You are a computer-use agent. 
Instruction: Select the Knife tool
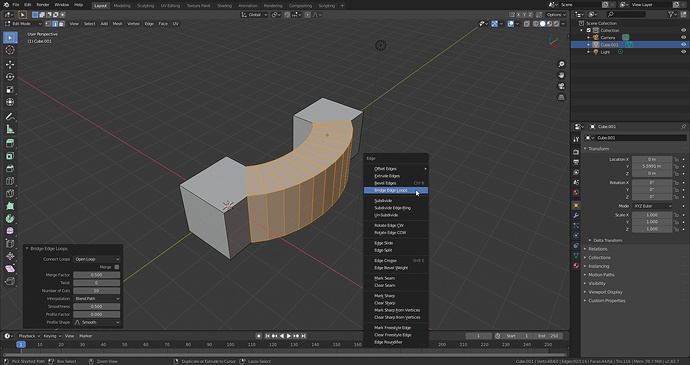(x=10, y=194)
